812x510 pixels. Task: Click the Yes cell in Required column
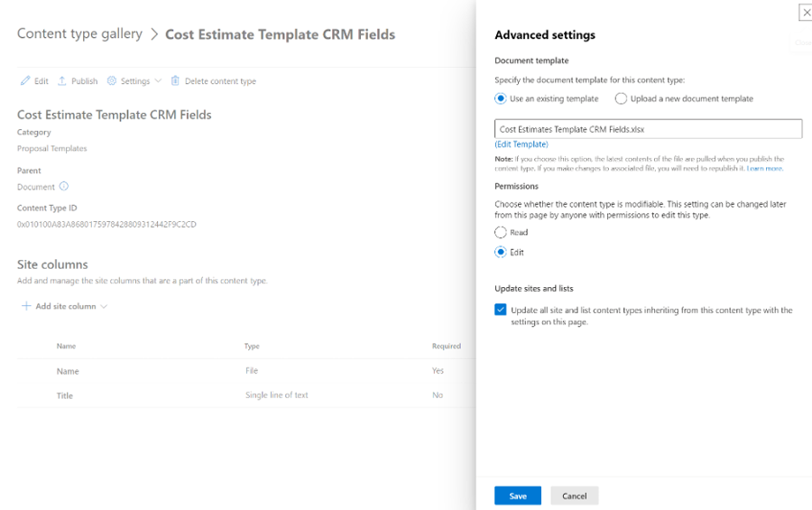tap(438, 371)
